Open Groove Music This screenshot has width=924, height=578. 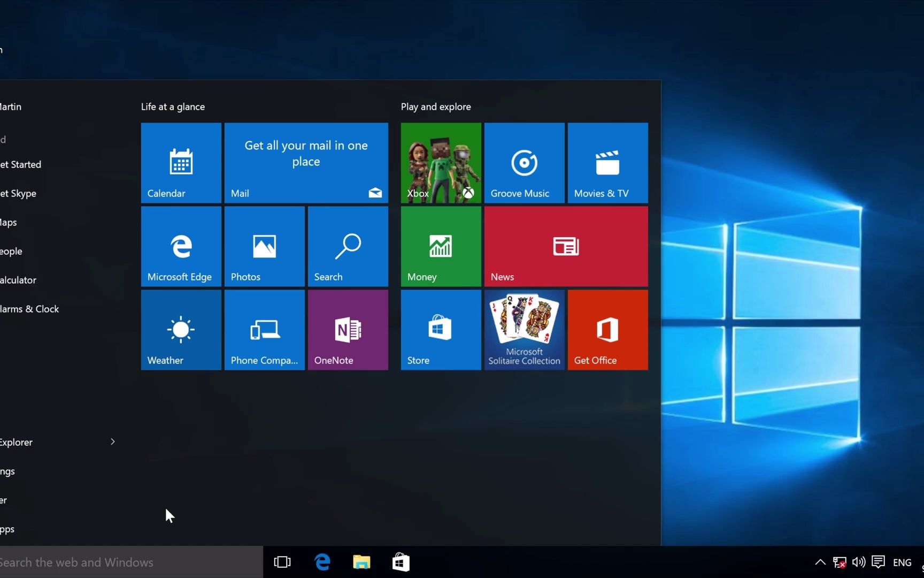pyautogui.click(x=523, y=163)
